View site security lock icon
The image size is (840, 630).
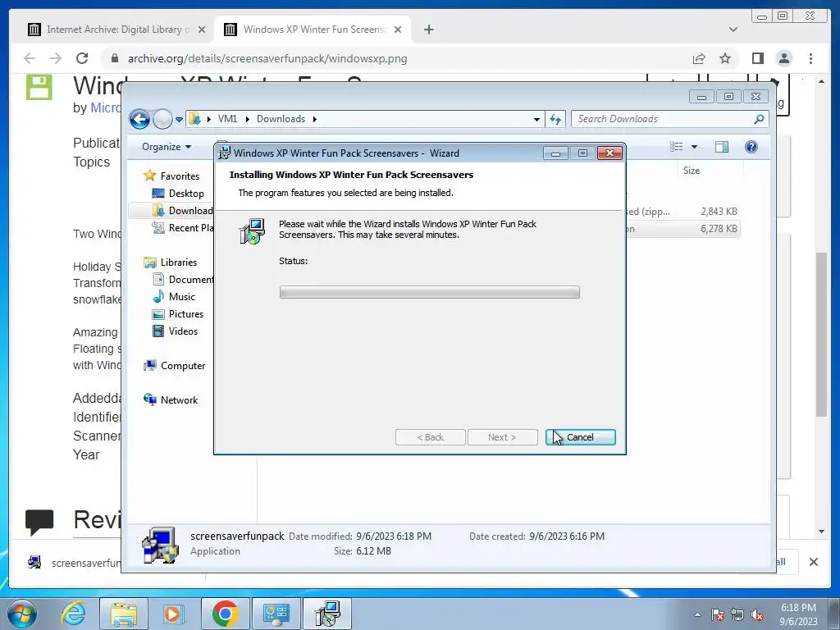tap(114, 58)
